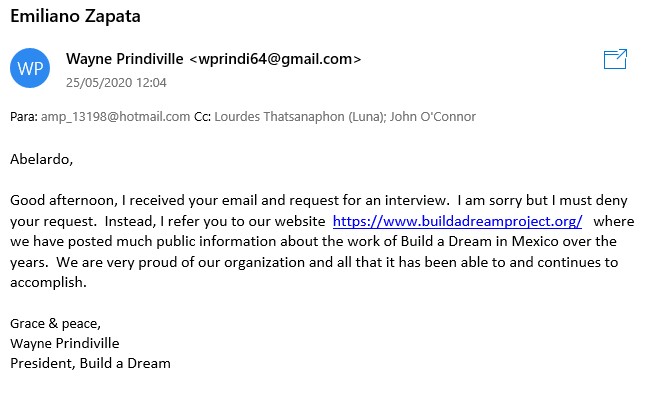Click the Emiliano Zapata subject heading

pyautogui.click(x=75, y=17)
